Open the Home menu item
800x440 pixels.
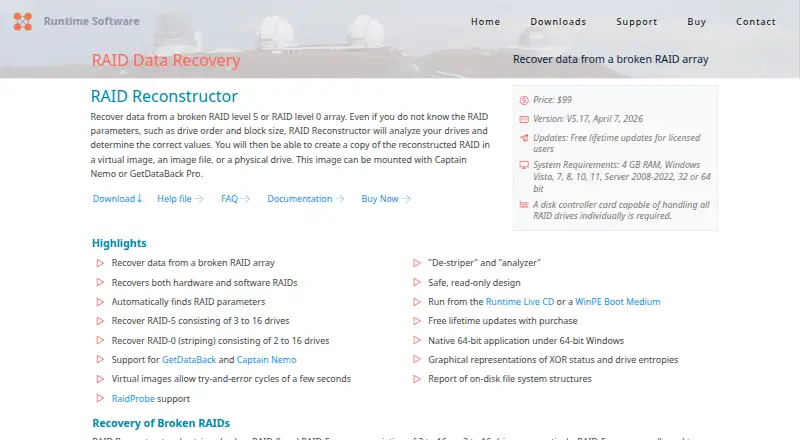(x=485, y=21)
